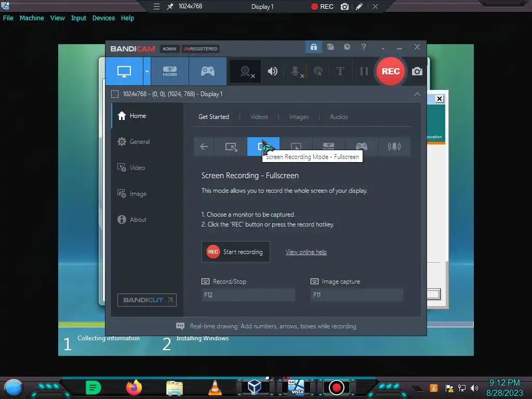Open the Devices menu
This screenshot has width=532, height=399.
tap(103, 18)
